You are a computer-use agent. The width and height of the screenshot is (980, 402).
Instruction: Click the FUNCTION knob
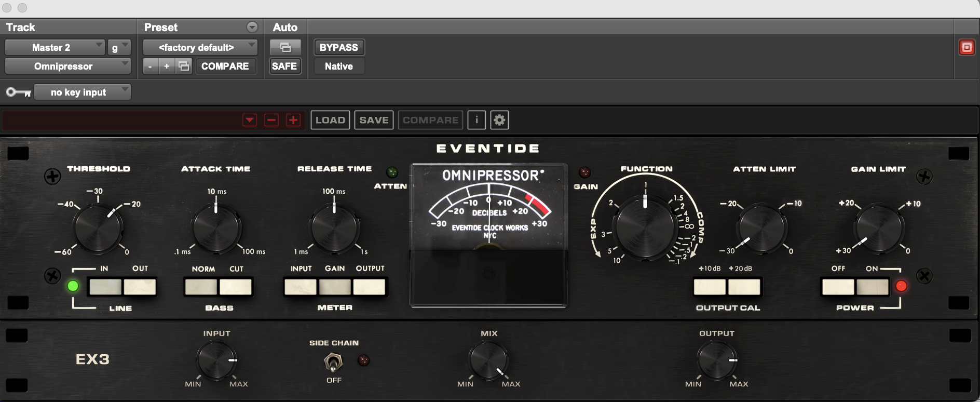click(x=645, y=227)
